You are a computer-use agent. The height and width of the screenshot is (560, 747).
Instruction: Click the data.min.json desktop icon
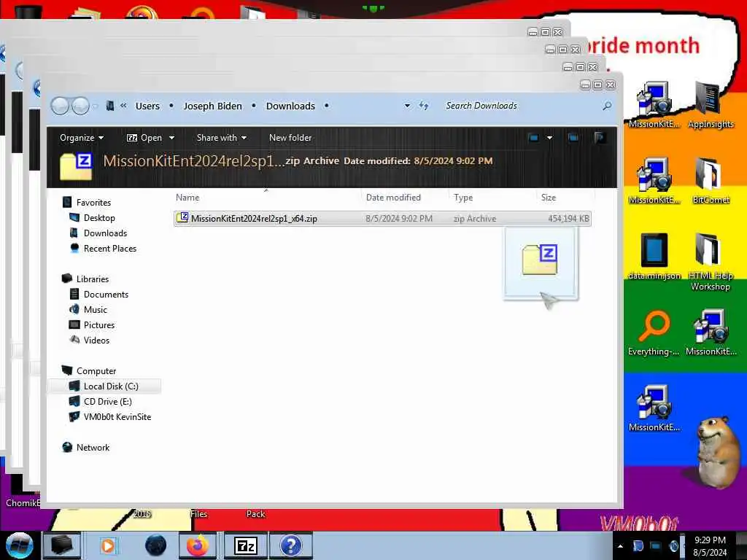pyautogui.click(x=654, y=257)
